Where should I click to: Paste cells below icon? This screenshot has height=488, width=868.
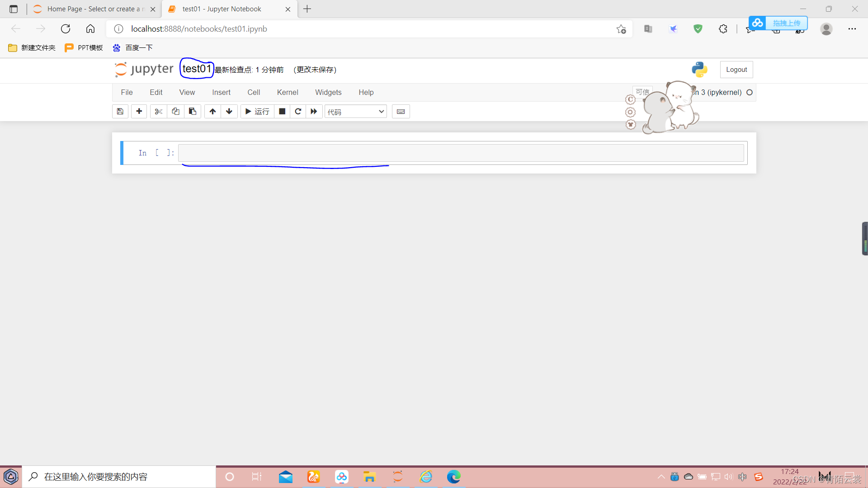(193, 111)
